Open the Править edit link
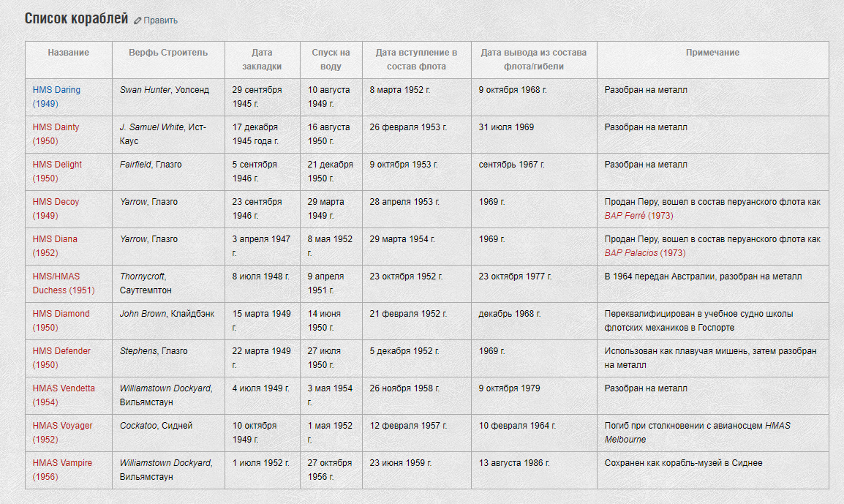The height and width of the screenshot is (504, 844). tap(160, 20)
